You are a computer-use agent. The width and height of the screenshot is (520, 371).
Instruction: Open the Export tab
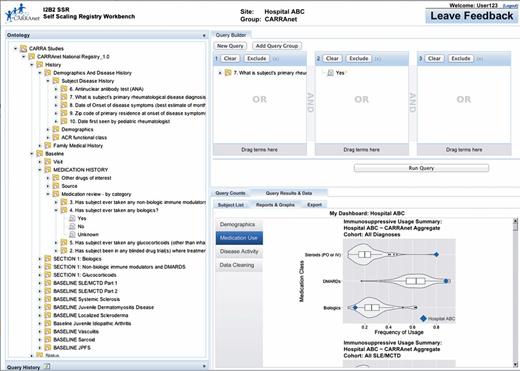pyautogui.click(x=314, y=205)
